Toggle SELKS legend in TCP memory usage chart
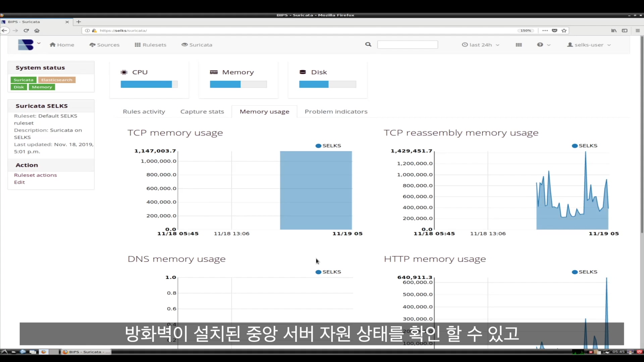The image size is (644, 362). click(328, 146)
